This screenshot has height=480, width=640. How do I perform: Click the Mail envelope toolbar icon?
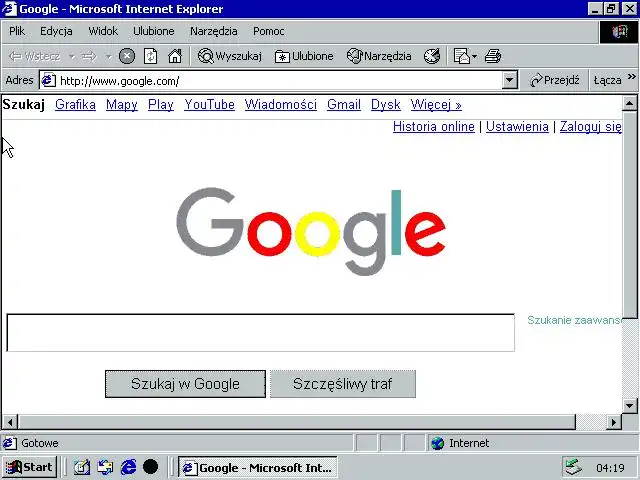coord(462,56)
